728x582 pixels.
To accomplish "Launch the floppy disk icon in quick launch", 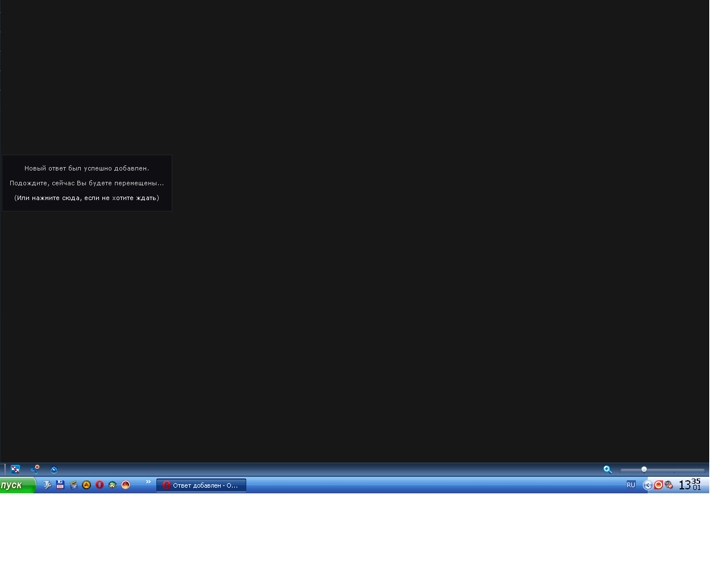I will 60,485.
